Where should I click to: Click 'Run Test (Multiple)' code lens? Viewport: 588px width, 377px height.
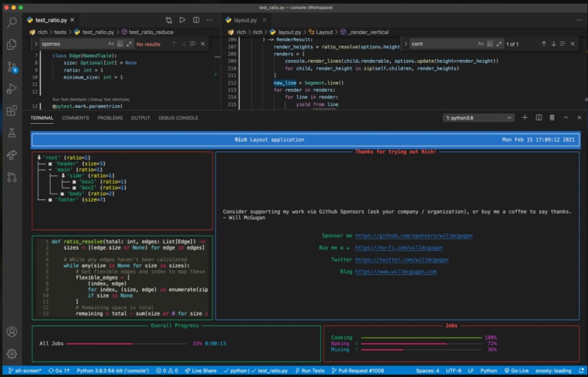click(70, 99)
